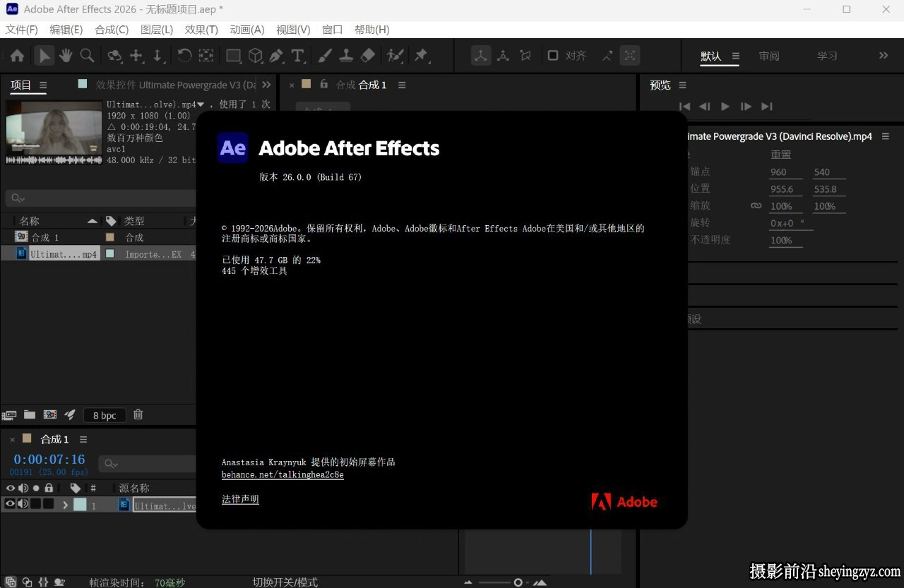Viewport: 904px width, 588px height.
Task: Select the Zoom magnifier tool
Action: [x=87, y=56]
